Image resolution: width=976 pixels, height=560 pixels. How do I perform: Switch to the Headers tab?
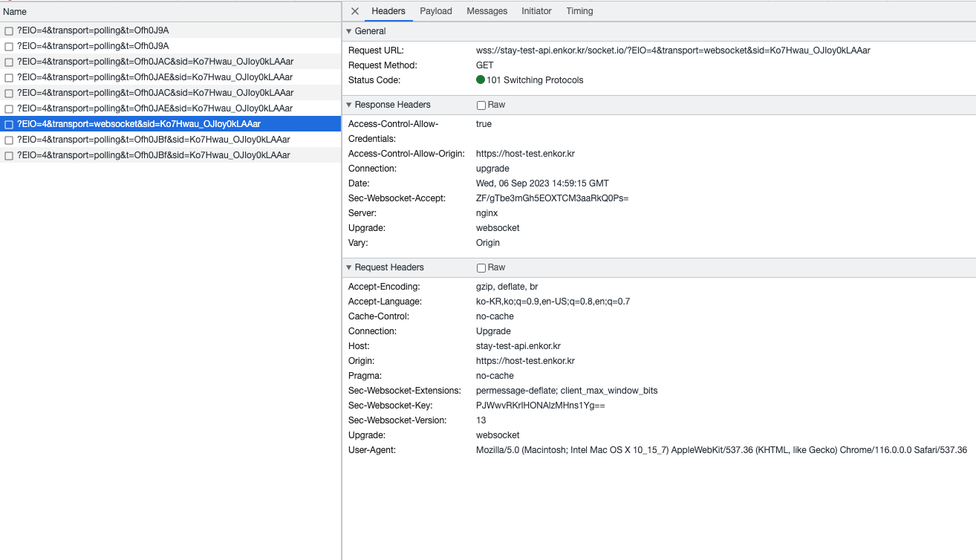(x=388, y=11)
